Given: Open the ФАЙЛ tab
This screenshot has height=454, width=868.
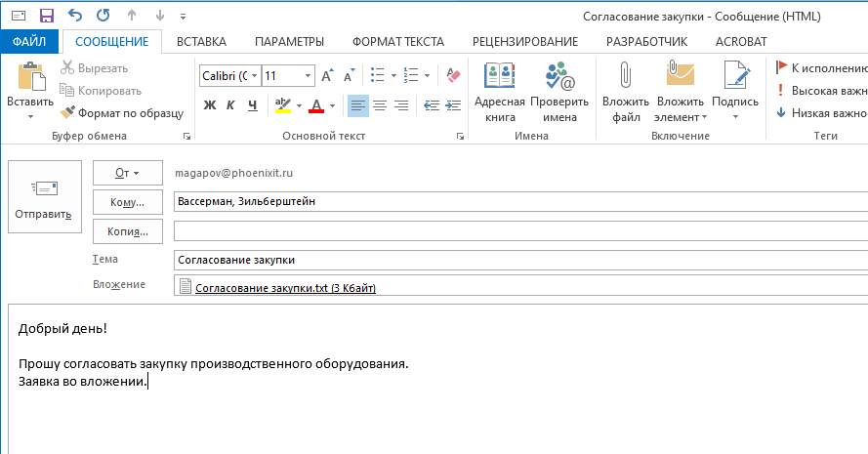Looking at the screenshot, I should click(29, 42).
